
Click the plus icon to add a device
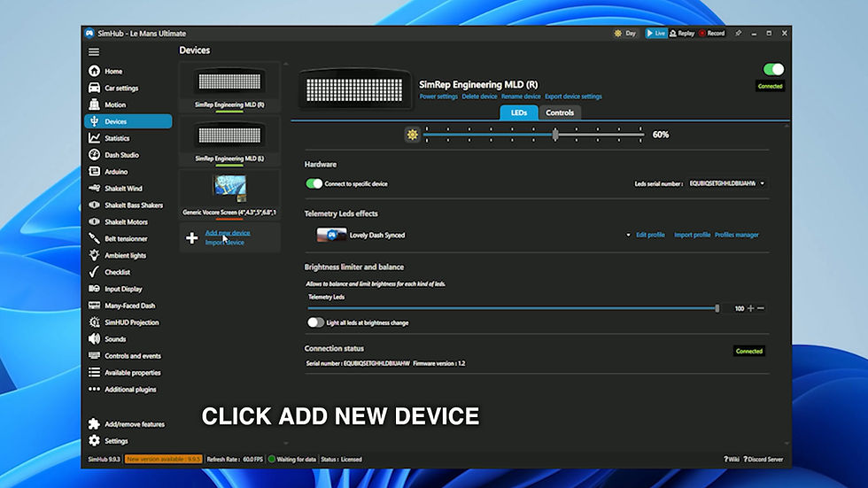coord(191,238)
